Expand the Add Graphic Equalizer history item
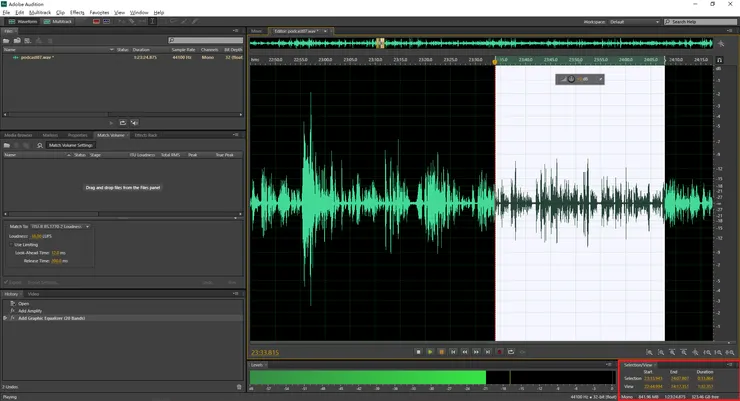Screen dimensions: 740x401 [6, 318]
